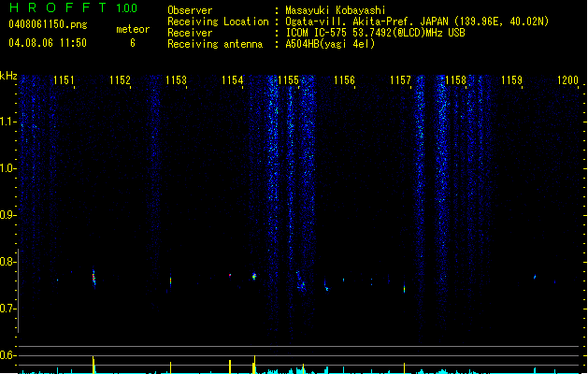
Task: Click the 0.7 kHz axis label
Action: coord(7,309)
